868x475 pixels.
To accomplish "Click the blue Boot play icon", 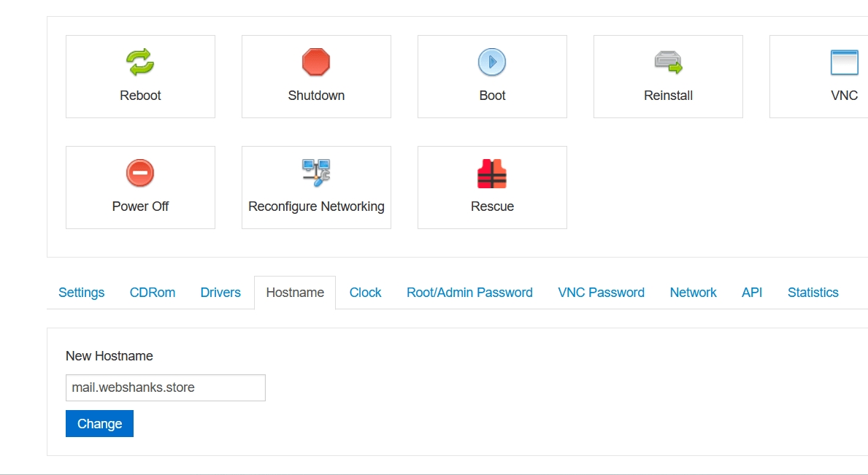I will point(492,62).
